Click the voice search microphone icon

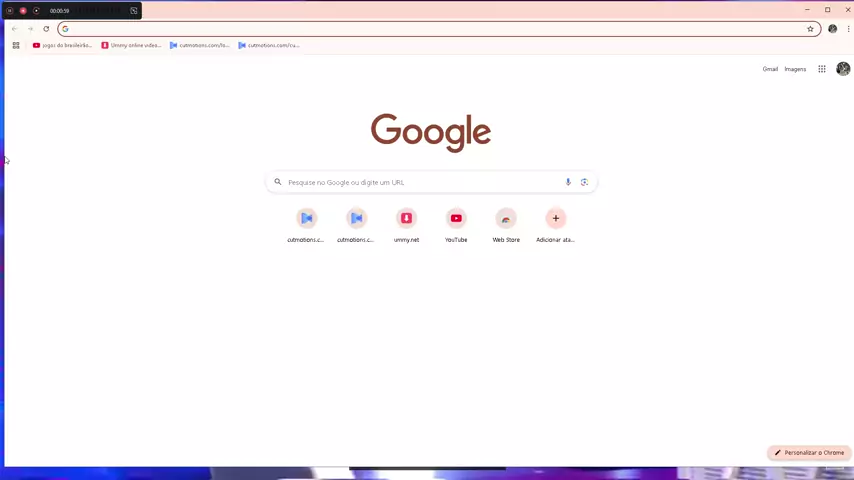tap(568, 182)
